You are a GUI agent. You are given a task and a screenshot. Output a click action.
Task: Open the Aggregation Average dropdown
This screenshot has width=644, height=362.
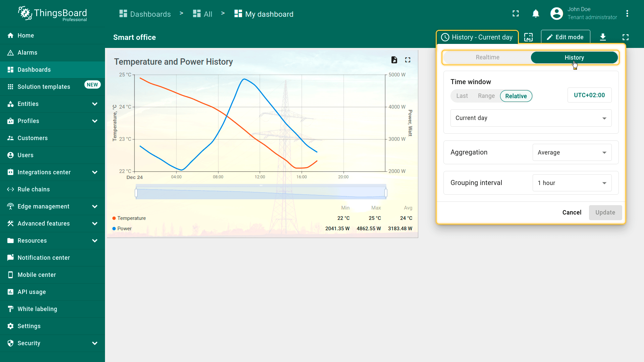[572, 153]
